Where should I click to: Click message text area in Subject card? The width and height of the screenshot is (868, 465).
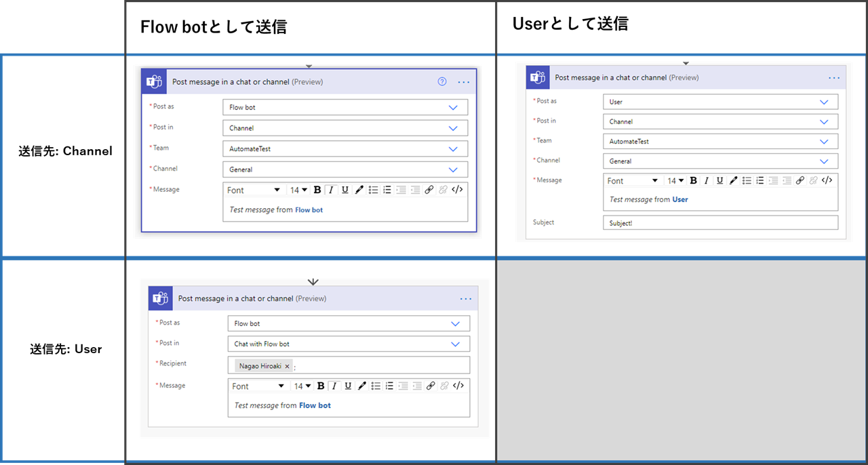pyautogui.click(x=720, y=199)
